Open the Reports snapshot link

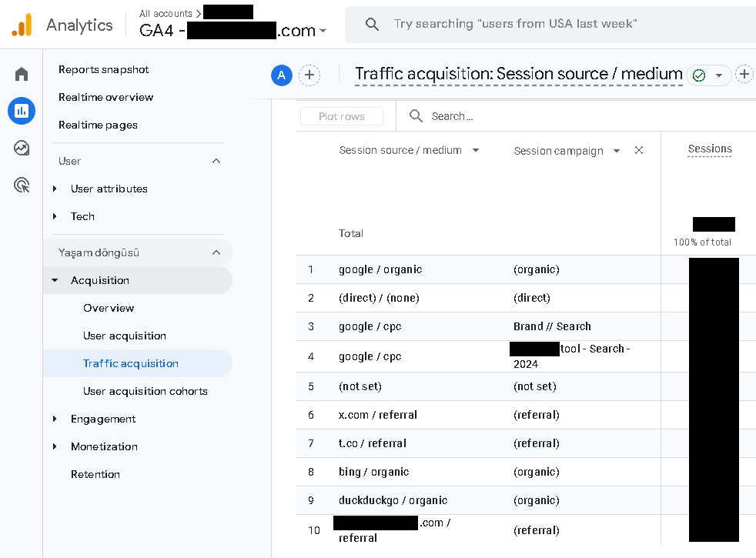click(x=103, y=68)
